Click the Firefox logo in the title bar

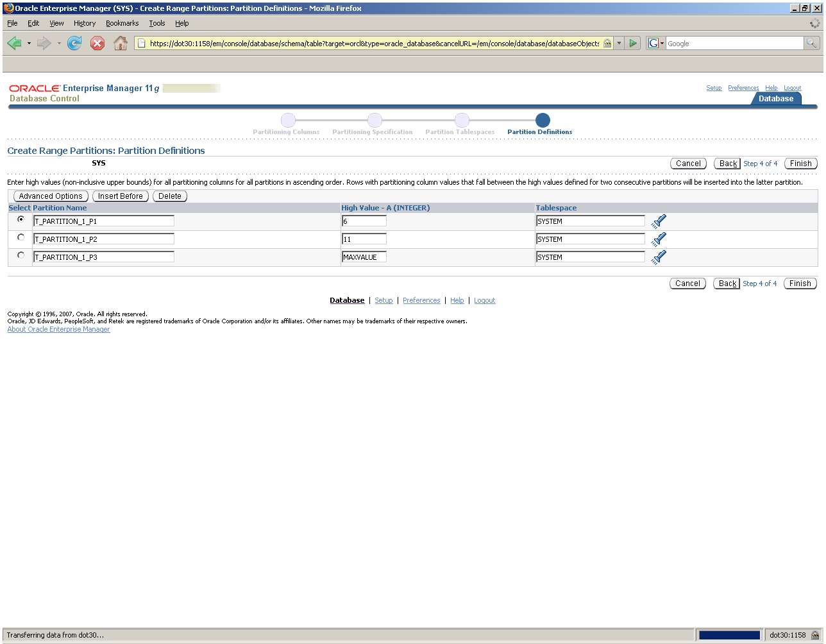pyautogui.click(x=8, y=8)
